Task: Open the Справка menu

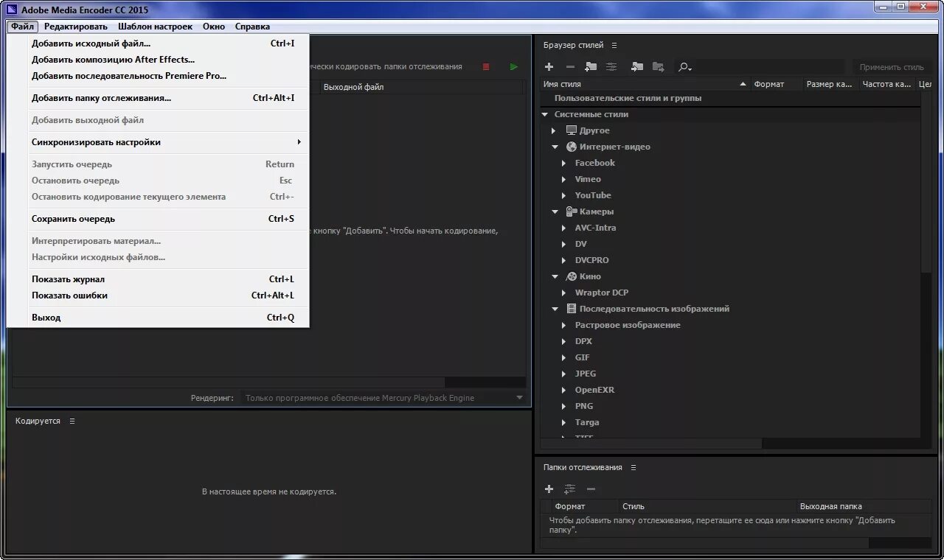Action: 252,27
